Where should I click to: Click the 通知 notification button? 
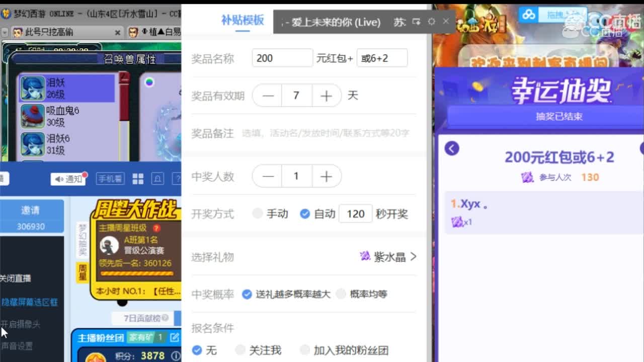pos(68,179)
